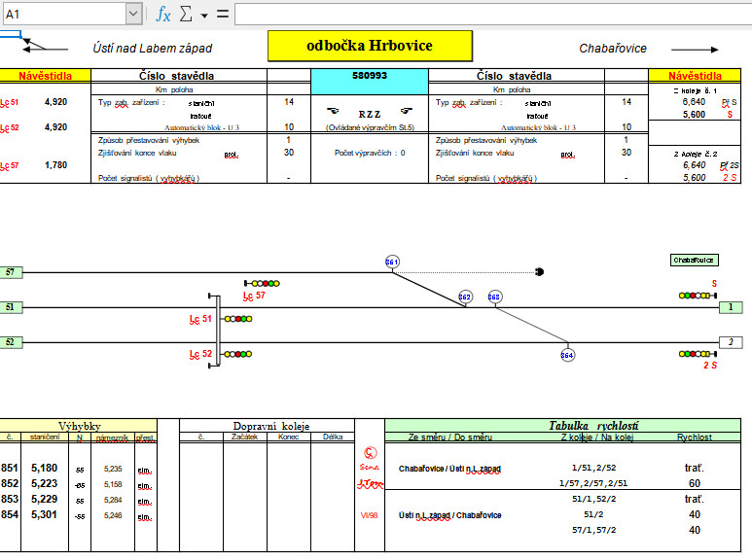Select switch marker circle 862

coord(465,297)
